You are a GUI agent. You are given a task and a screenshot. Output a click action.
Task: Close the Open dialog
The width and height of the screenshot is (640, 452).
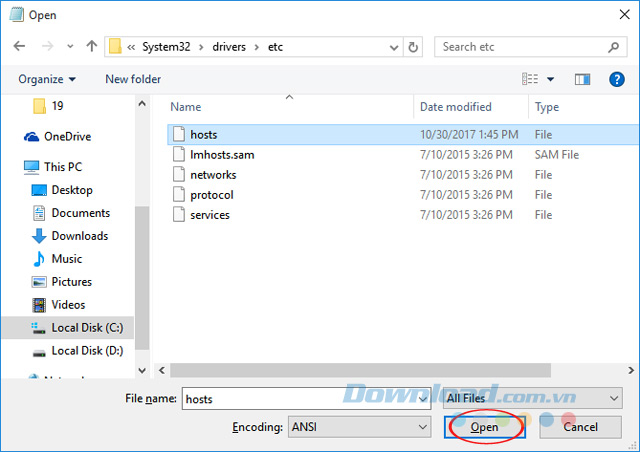[624, 15]
